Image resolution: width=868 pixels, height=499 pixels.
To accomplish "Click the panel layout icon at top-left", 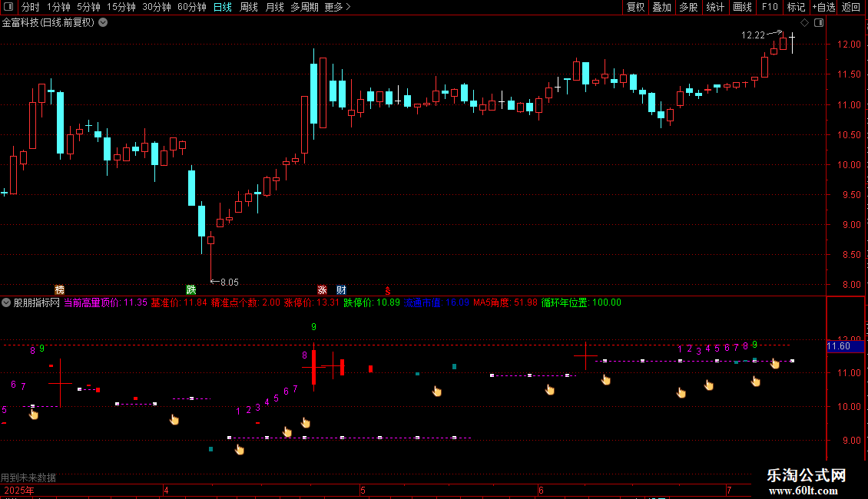I will [x=8, y=7].
